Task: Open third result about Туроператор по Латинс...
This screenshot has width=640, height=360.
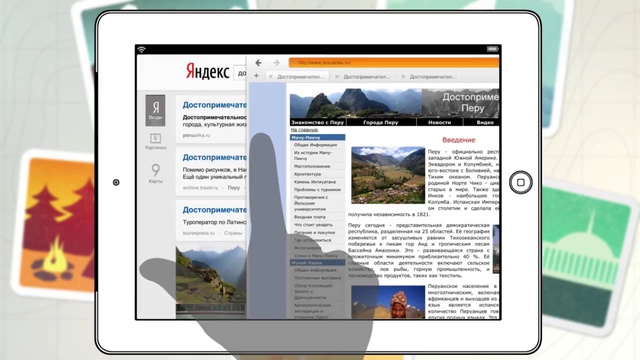Action: (214, 209)
